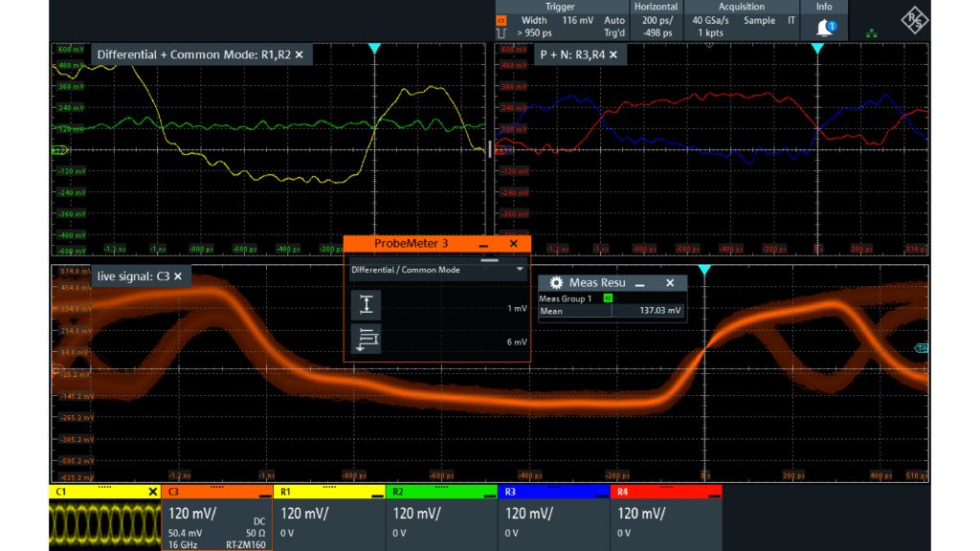
Task: Select the 'live signal: C3' diagram tab
Action: [x=132, y=275]
